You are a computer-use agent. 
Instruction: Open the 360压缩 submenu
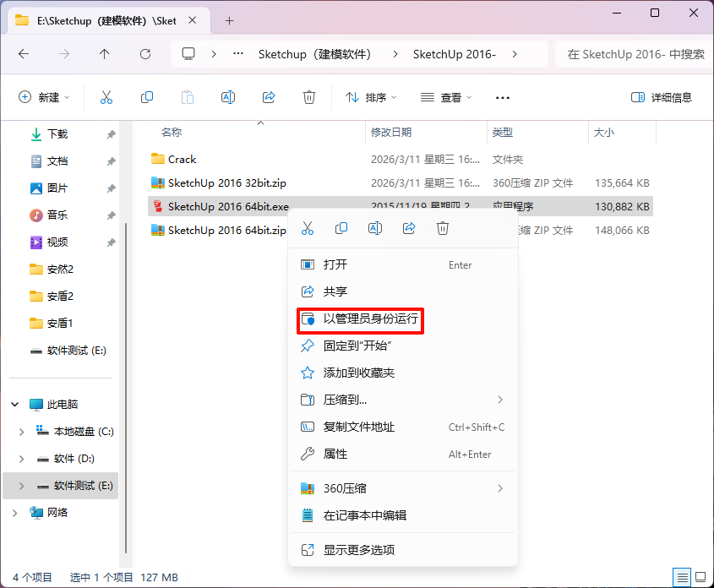[402, 488]
